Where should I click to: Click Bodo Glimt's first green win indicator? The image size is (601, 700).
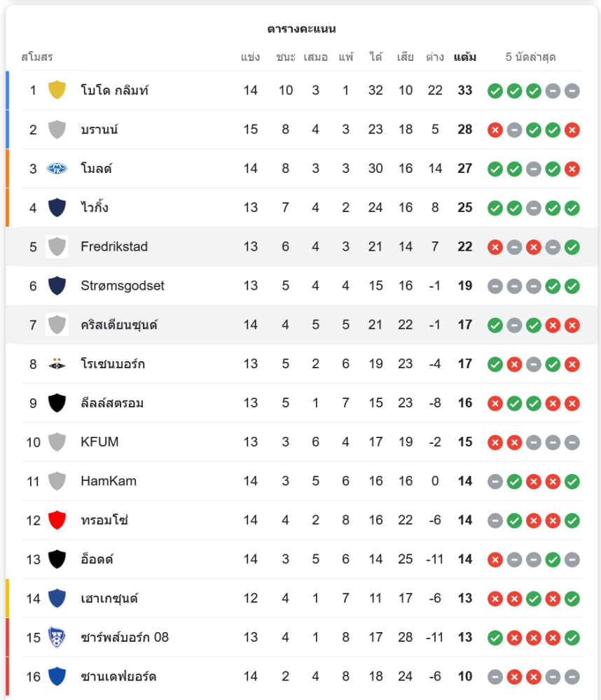495,90
